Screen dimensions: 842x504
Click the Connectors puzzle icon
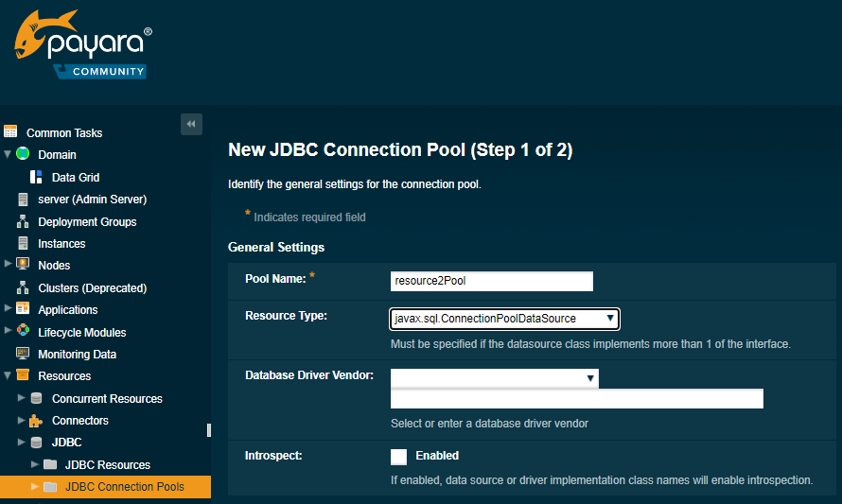tap(36, 421)
